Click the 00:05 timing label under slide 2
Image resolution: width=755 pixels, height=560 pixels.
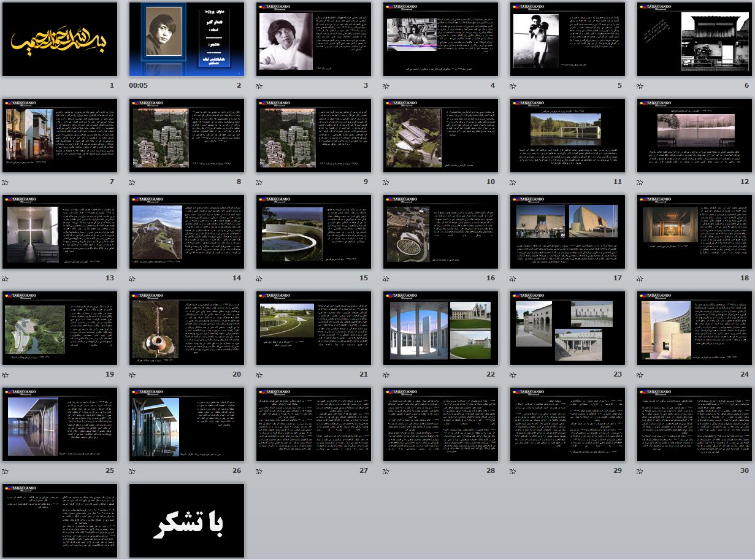(139, 86)
